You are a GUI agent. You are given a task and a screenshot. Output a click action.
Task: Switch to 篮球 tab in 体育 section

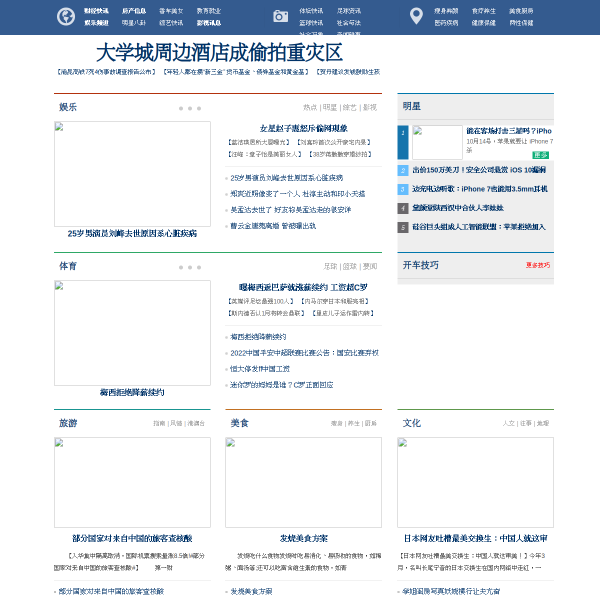[x=350, y=266]
